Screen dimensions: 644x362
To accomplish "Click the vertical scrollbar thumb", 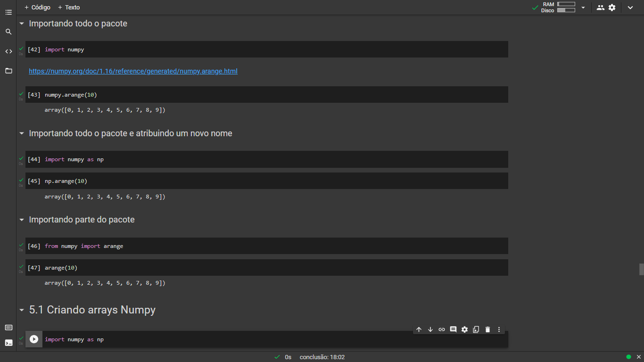I will coord(641,269).
